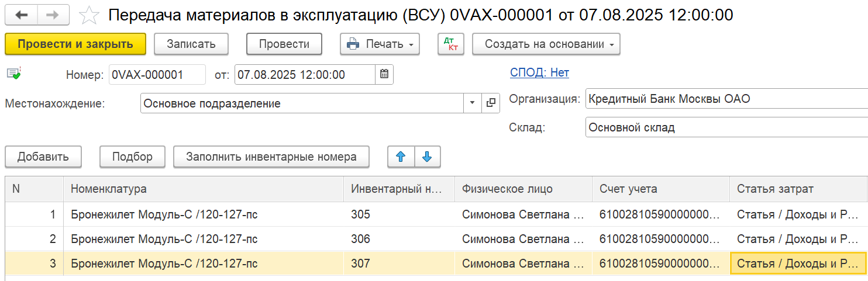Open the Подбор selection button
The width and height of the screenshot is (868, 281).
pyautogui.click(x=132, y=157)
